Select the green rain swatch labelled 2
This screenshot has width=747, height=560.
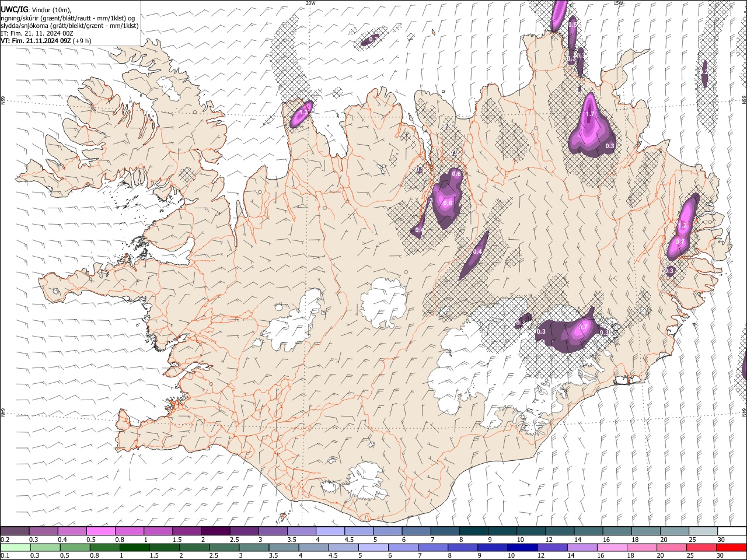click(194, 547)
